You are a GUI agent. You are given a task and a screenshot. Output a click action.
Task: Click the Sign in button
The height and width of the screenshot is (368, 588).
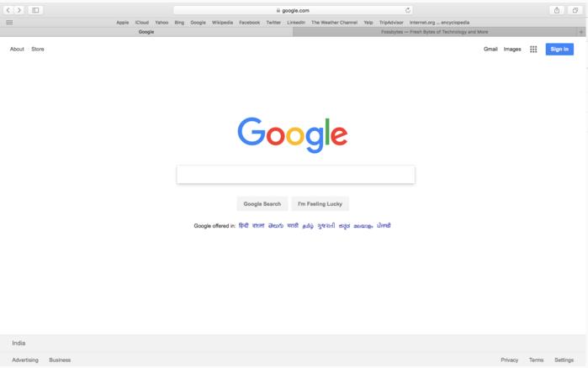[x=559, y=49]
